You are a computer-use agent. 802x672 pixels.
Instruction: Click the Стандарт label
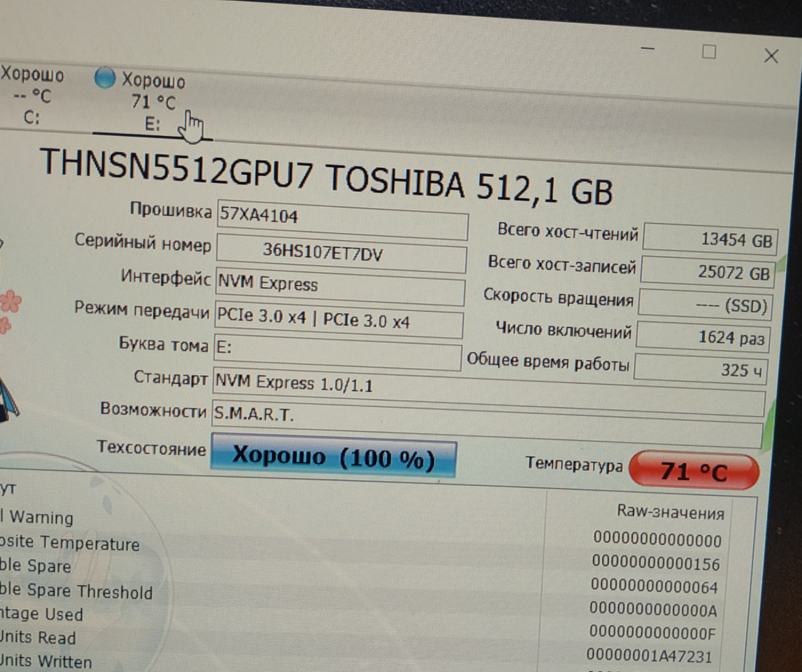click(170, 378)
